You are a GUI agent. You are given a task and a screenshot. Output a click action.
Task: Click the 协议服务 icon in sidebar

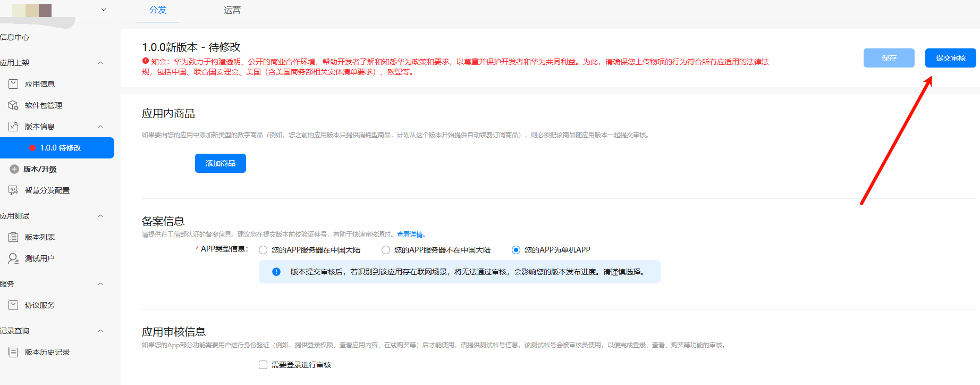click(x=13, y=305)
